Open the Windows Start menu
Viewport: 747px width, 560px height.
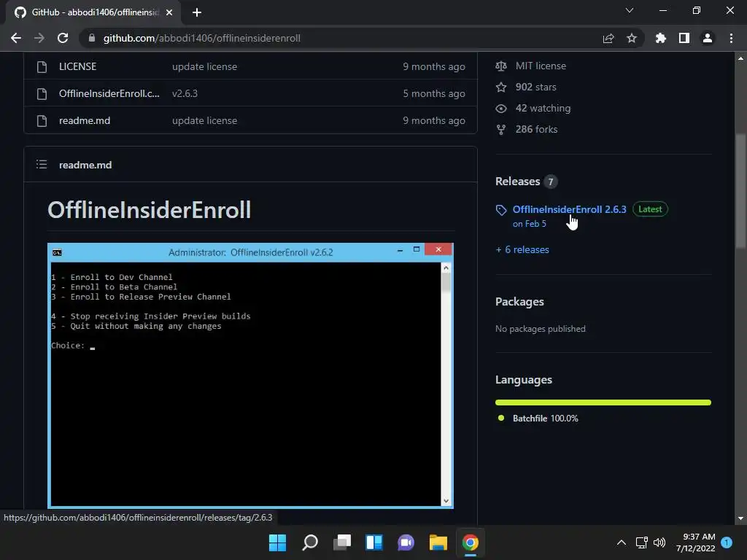(277, 542)
